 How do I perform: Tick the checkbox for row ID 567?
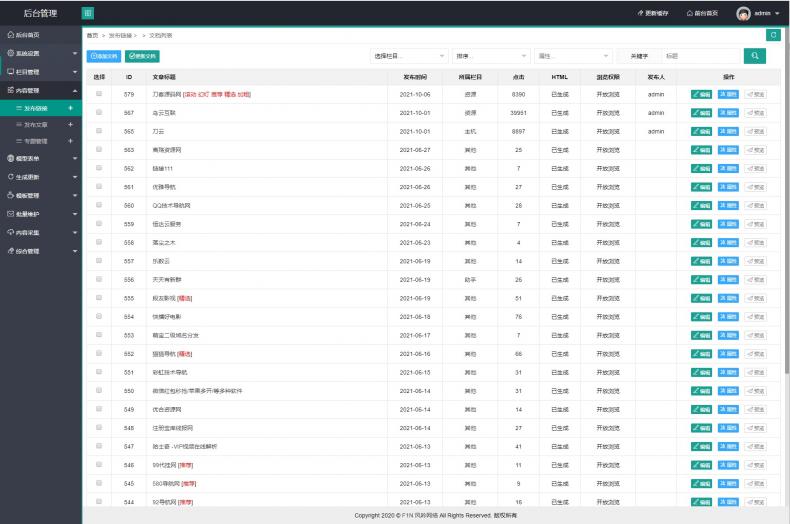tap(99, 112)
